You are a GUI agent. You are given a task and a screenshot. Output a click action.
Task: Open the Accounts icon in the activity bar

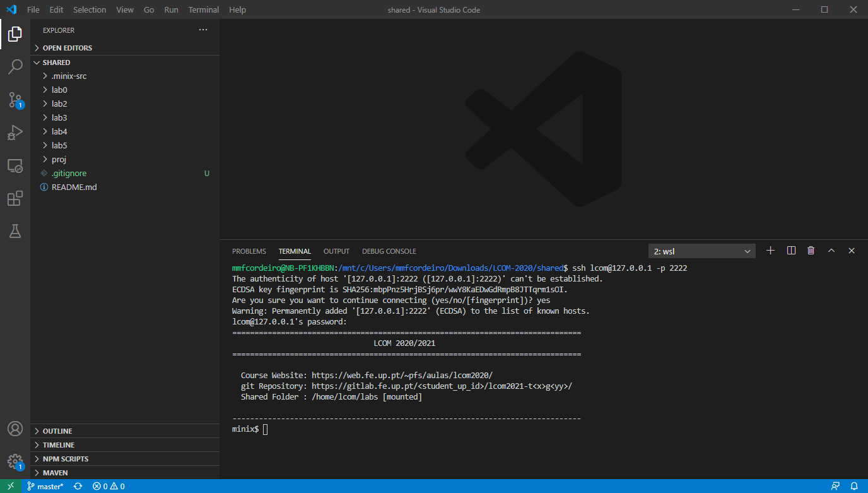[15, 429]
